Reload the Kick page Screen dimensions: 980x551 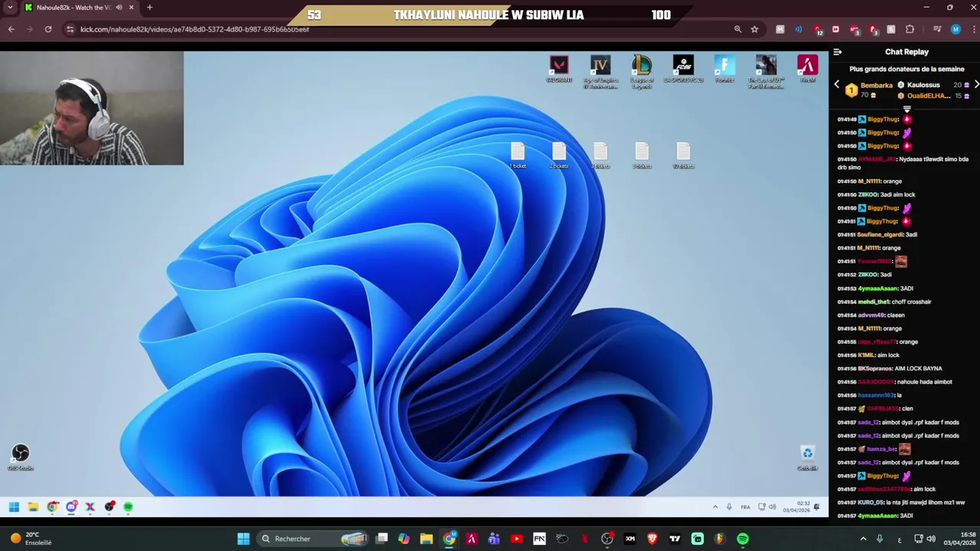click(48, 29)
